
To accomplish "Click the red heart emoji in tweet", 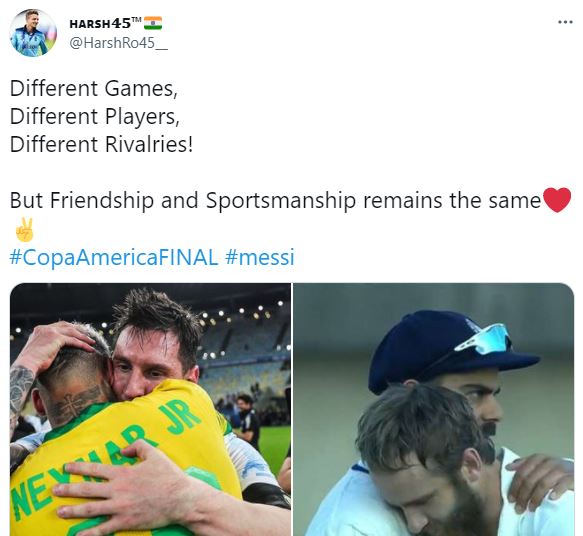I will tap(557, 200).
